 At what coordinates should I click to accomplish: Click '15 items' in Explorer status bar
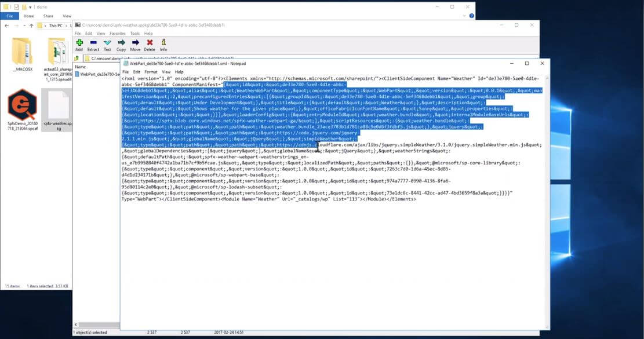tap(12, 286)
